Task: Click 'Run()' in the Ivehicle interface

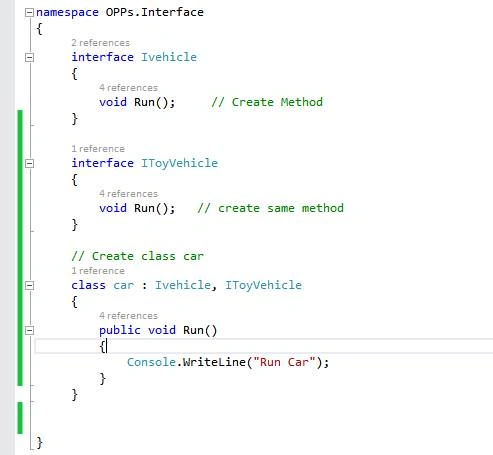Action: [151, 102]
